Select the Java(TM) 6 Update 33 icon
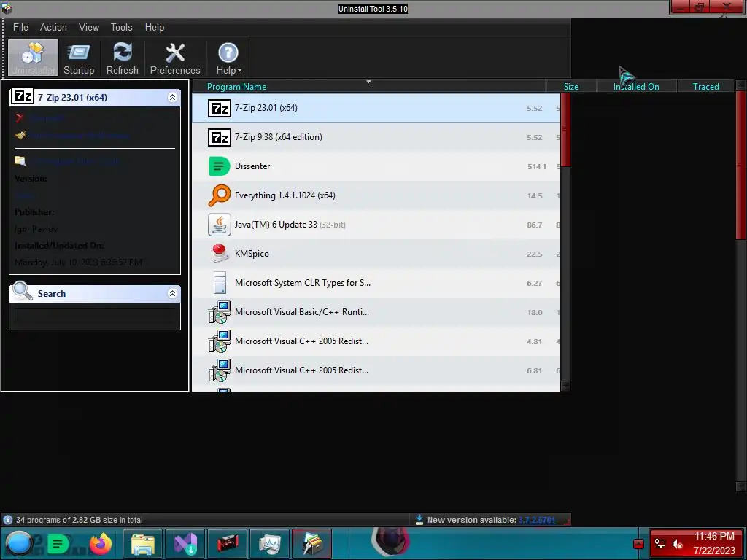 point(219,225)
